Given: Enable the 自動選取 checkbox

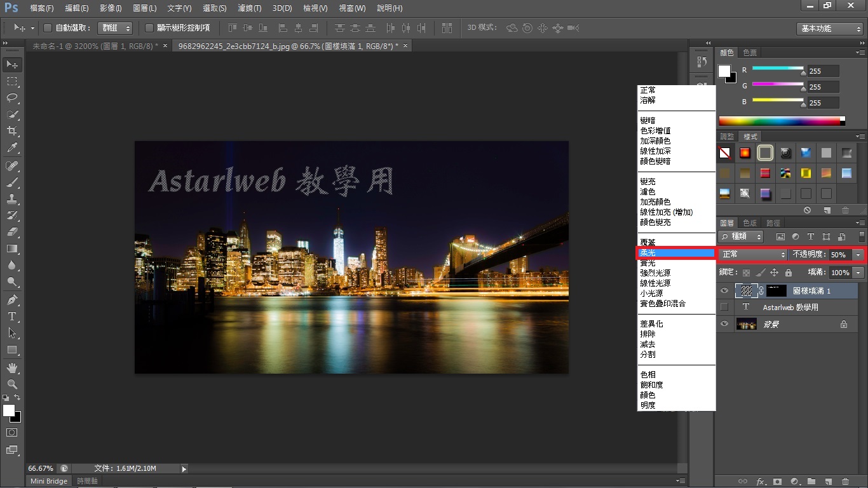Looking at the screenshot, I should 48,28.
